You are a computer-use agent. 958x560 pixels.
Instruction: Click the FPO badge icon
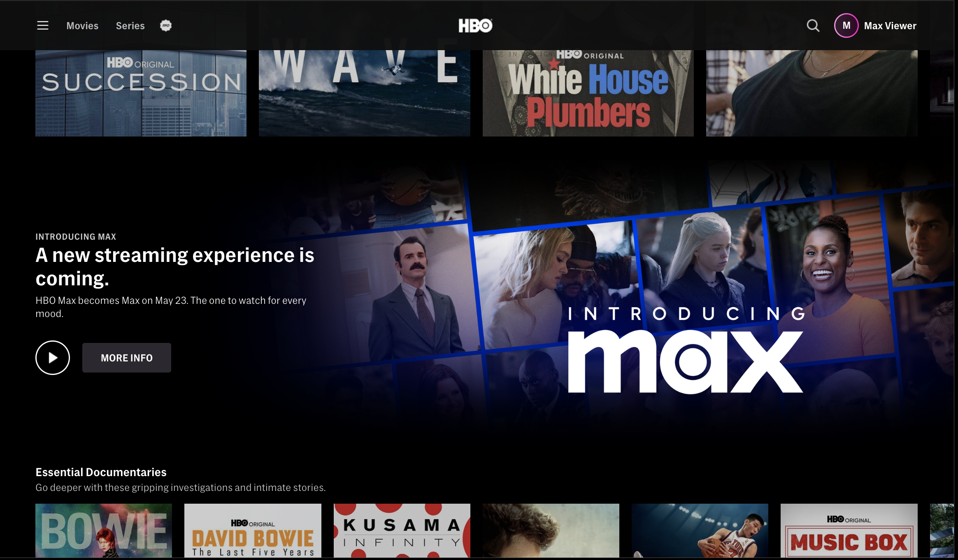coord(165,25)
